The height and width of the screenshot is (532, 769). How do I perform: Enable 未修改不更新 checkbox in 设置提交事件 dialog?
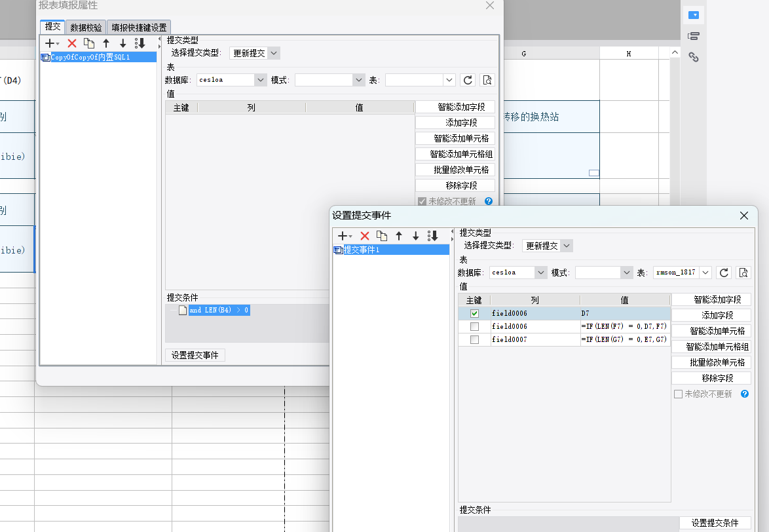click(678, 394)
